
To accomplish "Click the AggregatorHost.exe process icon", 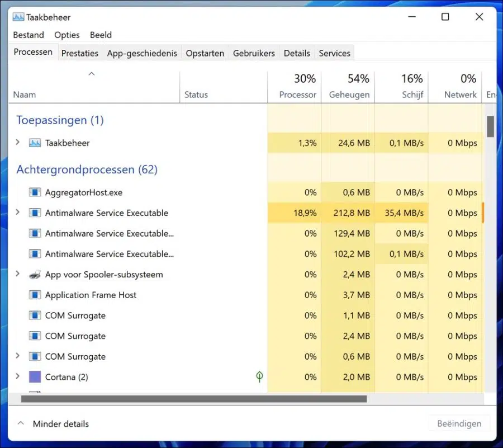I will [35, 192].
